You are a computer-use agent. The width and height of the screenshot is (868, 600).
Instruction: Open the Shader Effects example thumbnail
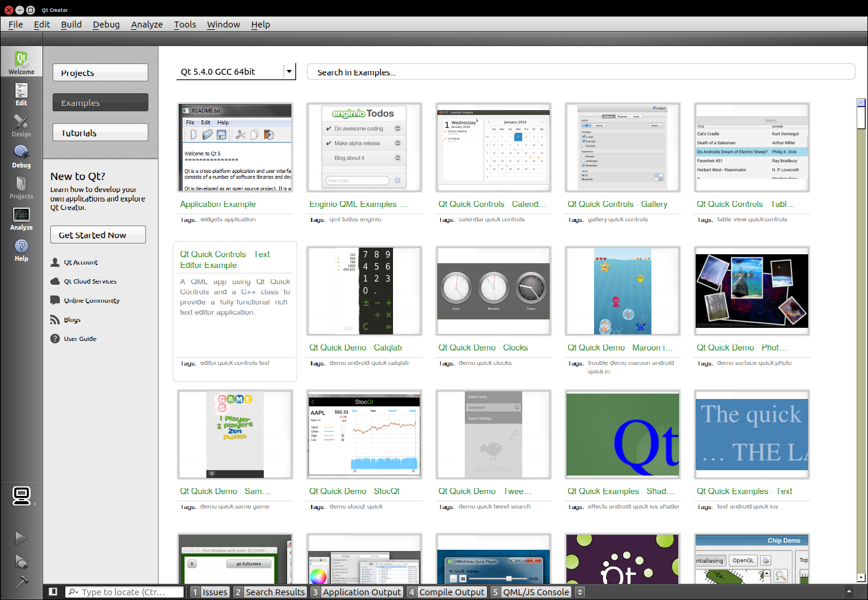point(623,434)
